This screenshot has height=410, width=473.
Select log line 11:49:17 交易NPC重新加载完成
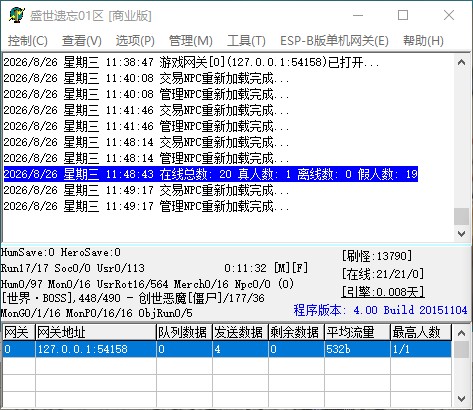pyautogui.click(x=146, y=190)
